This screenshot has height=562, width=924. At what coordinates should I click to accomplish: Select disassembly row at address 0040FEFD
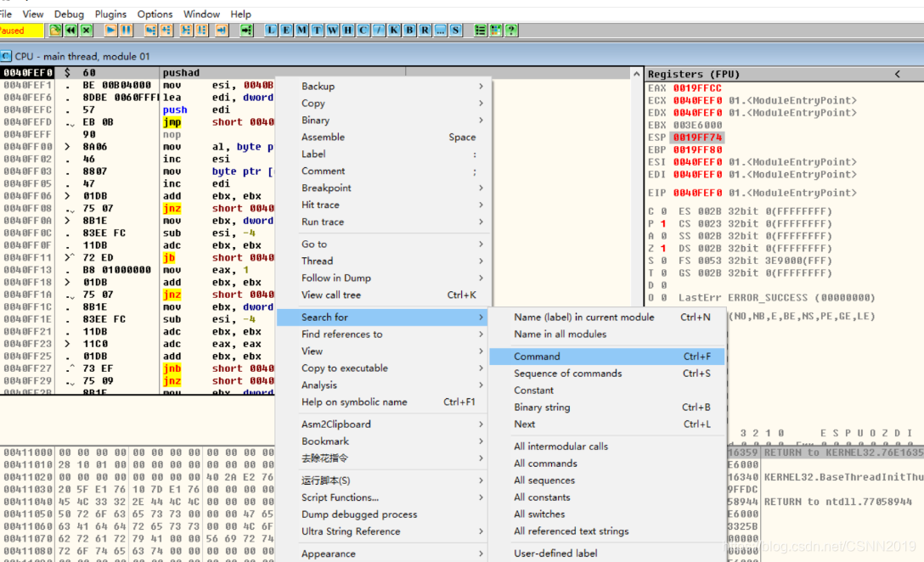point(138,122)
